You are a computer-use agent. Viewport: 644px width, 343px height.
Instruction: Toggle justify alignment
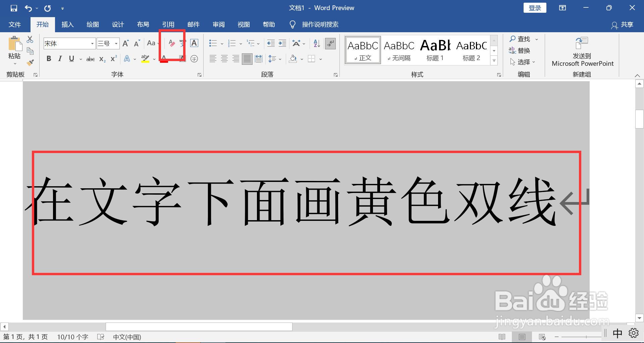[x=247, y=59]
